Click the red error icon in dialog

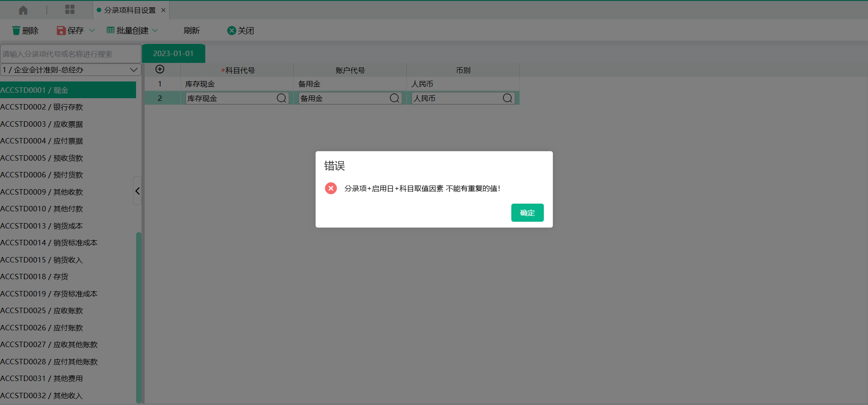[331, 188]
